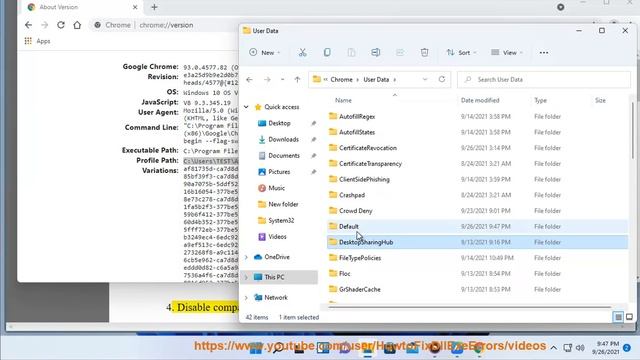Screen dimensions: 640x360
Task: Click Chrome breadcrumb in address bar
Action: click(x=341, y=80)
